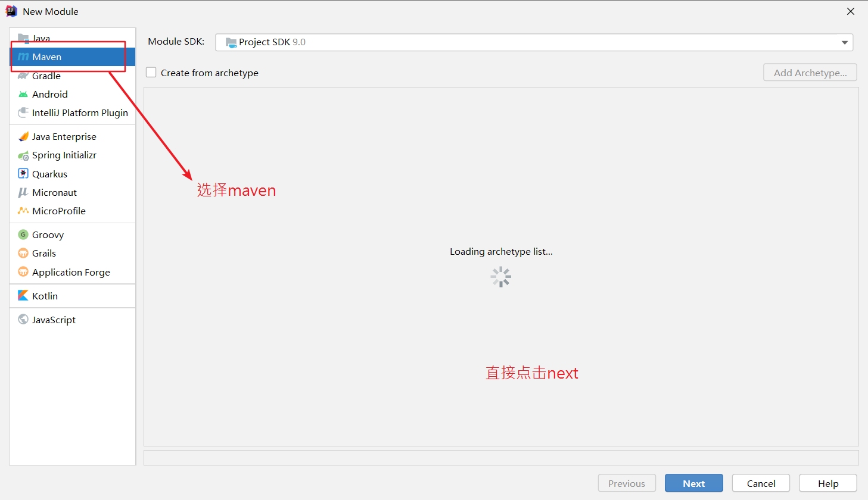The width and height of the screenshot is (868, 500).
Task: Click Add Archetype button
Action: [x=810, y=73]
